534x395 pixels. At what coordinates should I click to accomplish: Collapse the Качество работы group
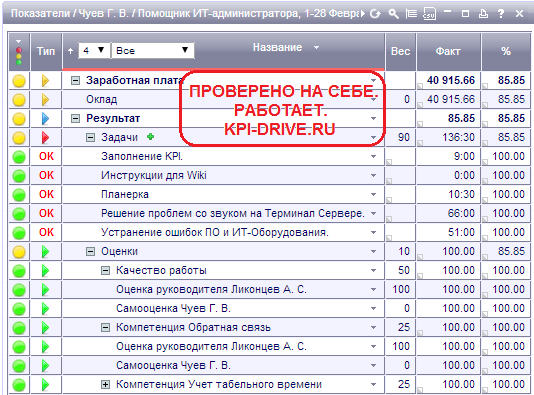click(x=106, y=271)
